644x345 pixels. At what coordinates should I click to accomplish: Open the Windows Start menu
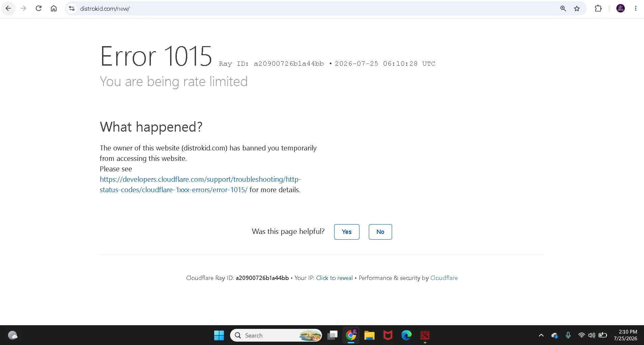(x=219, y=335)
